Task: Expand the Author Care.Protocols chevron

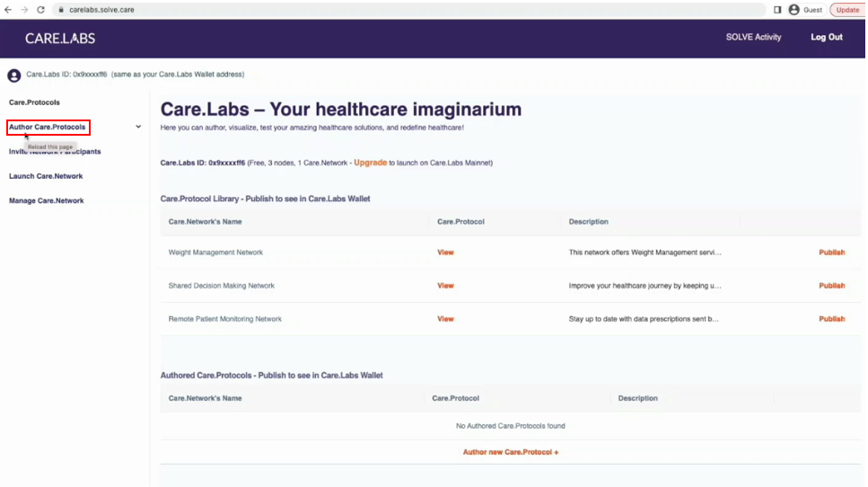Action: pos(138,127)
